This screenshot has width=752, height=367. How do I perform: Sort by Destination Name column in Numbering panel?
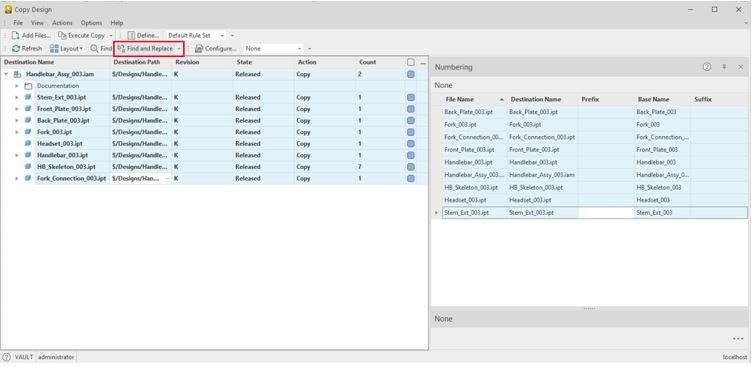542,99
